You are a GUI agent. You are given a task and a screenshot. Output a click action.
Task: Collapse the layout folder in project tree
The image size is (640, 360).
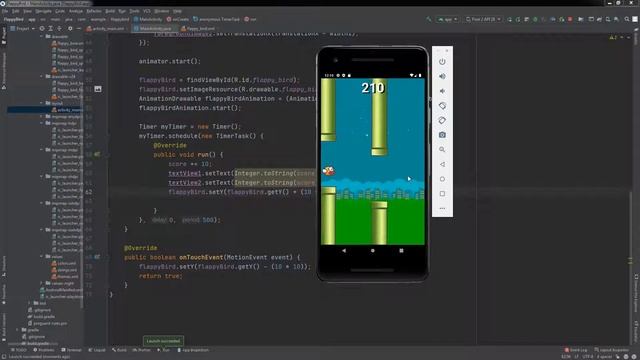pyautogui.click(x=42, y=103)
